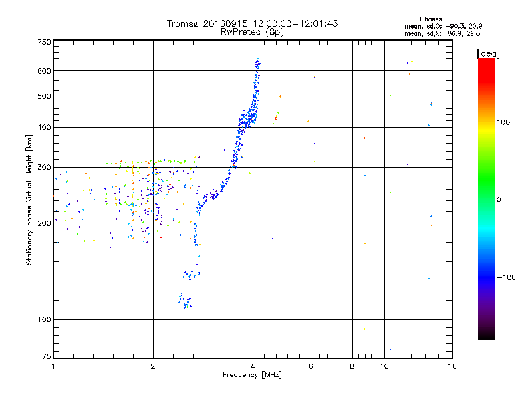Click the green echo row above 300 km

click(x=146, y=162)
